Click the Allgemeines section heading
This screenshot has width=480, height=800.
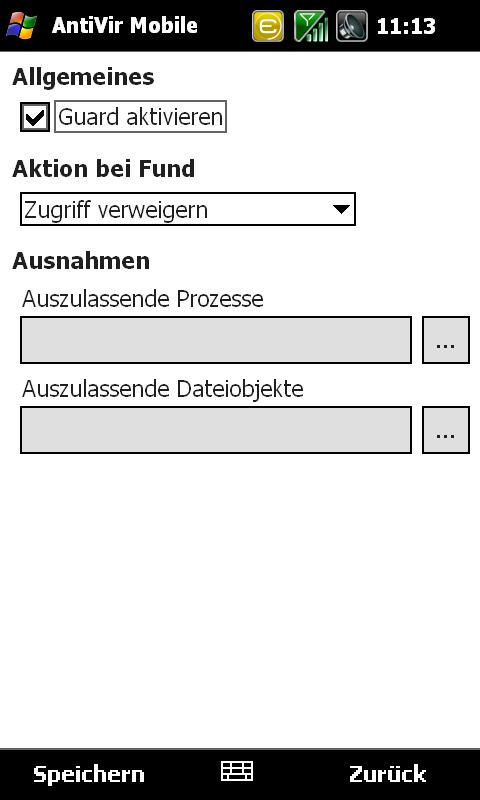pos(83,77)
